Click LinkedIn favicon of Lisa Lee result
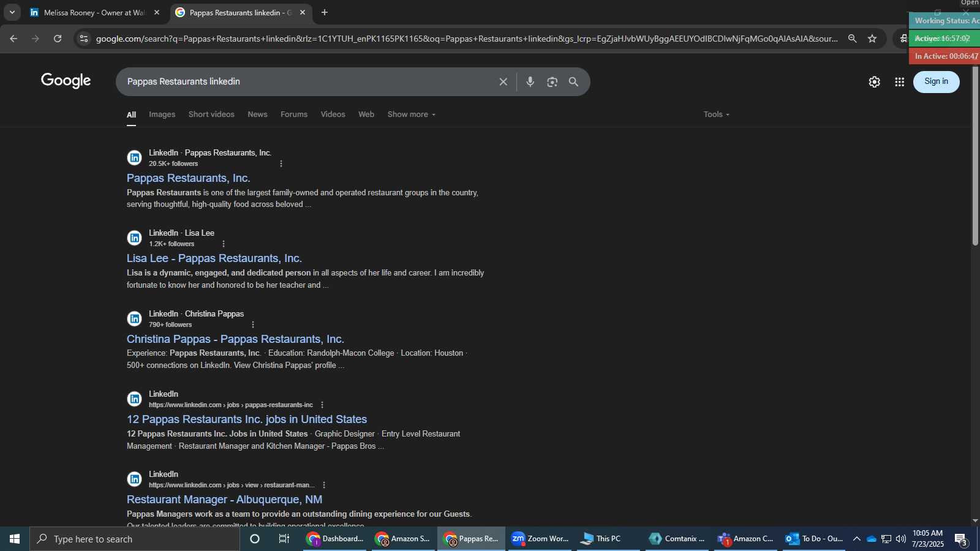980x551 pixels. pos(135,238)
